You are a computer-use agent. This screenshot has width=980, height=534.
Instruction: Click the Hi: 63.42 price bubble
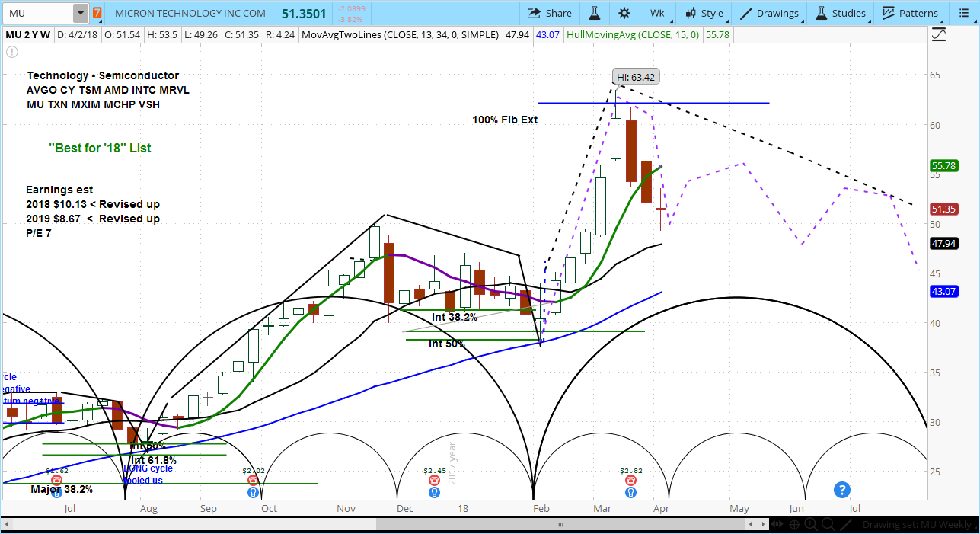635,76
